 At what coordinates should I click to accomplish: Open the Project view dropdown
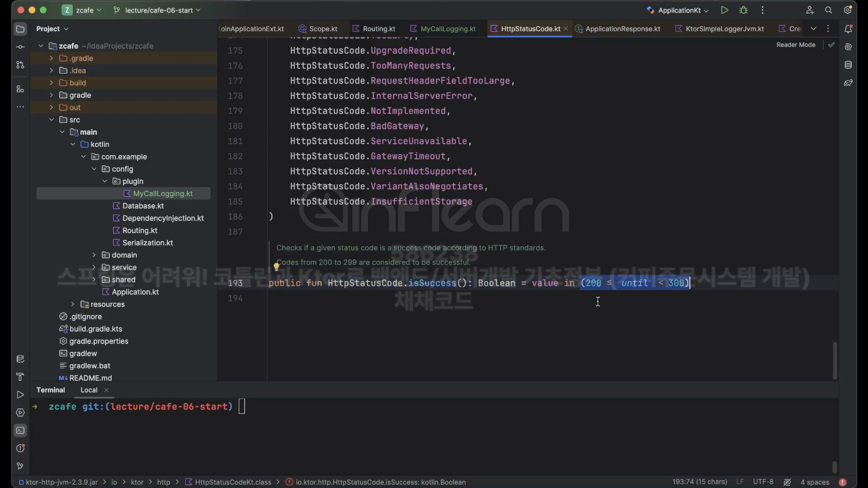(52, 29)
